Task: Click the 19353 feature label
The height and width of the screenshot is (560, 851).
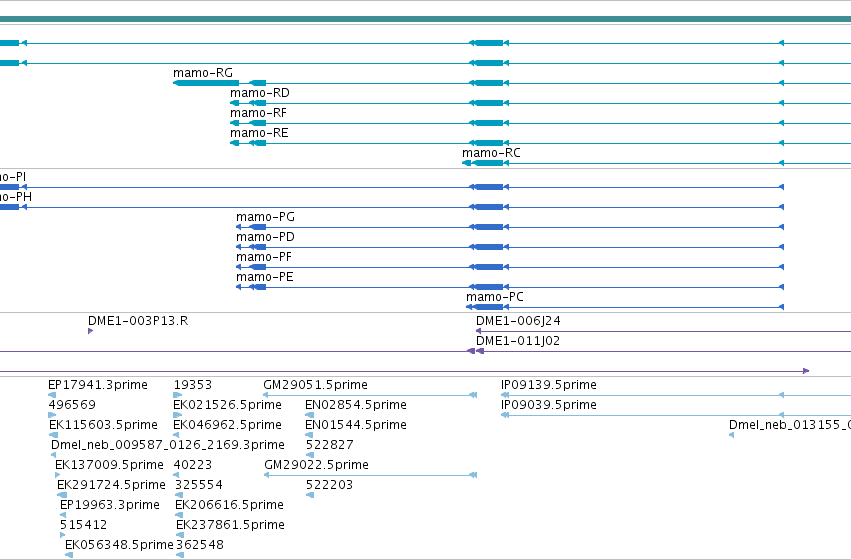Action: 193,385
